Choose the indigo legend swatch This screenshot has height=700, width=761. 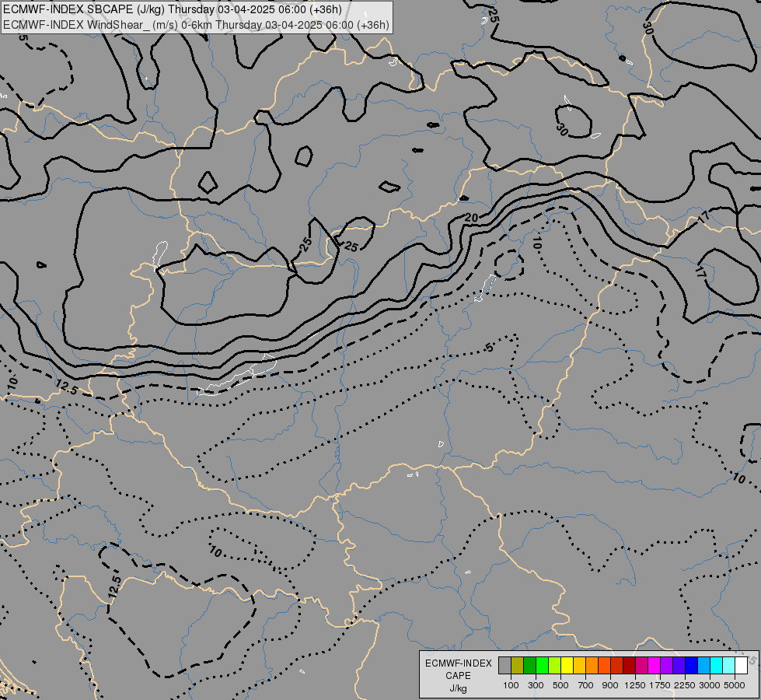(x=679, y=666)
